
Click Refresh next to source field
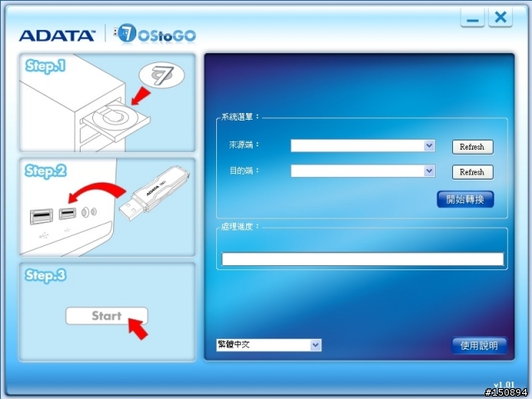point(473,147)
